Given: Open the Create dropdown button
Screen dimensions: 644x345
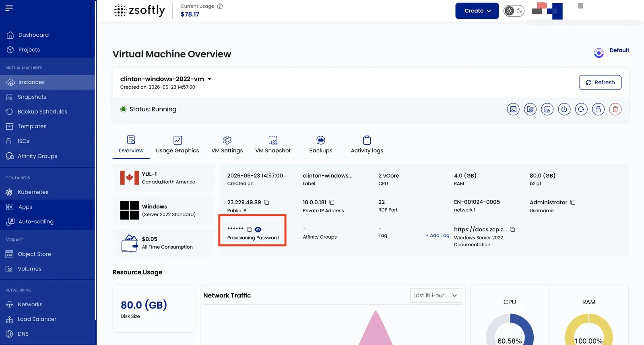Looking at the screenshot, I should point(477,11).
